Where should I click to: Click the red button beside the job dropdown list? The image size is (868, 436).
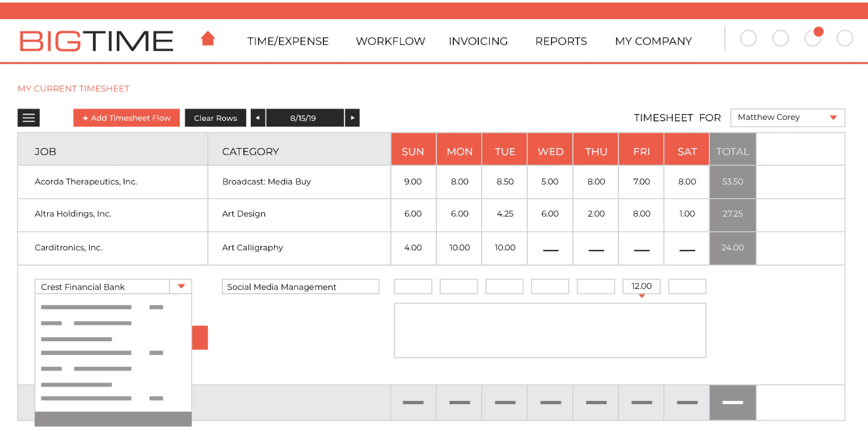200,337
